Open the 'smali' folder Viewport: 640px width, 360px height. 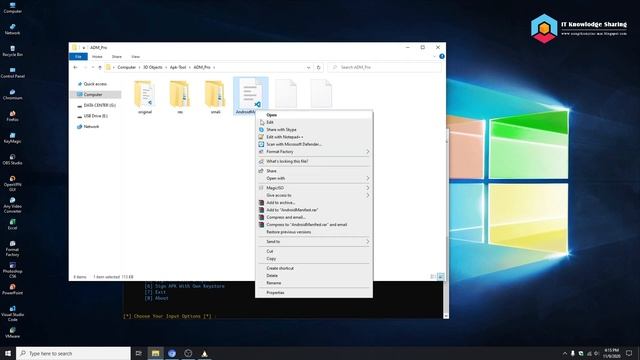[x=215, y=98]
